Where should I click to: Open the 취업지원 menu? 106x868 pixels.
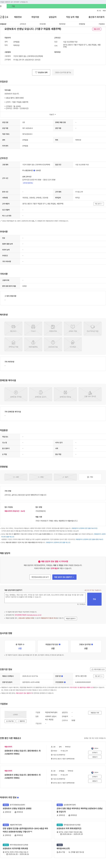click(x=35, y=17)
